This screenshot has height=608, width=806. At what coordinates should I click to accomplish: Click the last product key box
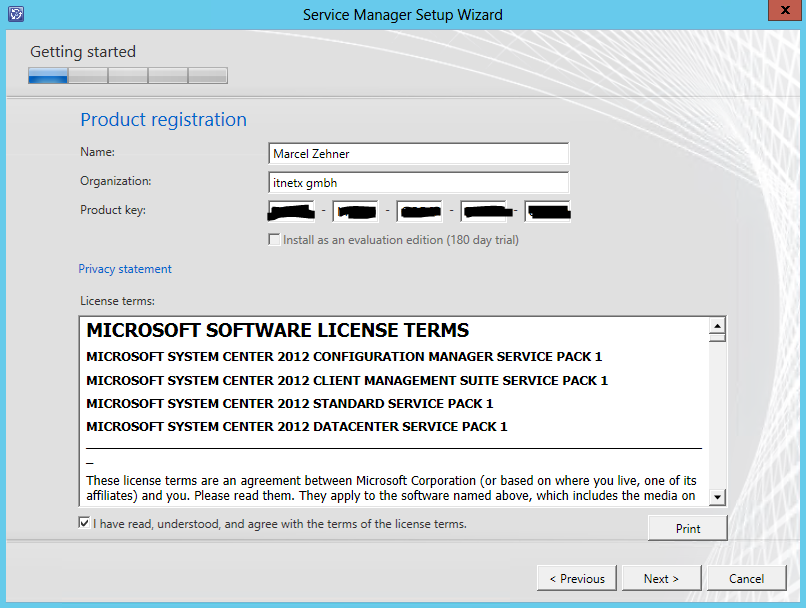click(x=548, y=211)
